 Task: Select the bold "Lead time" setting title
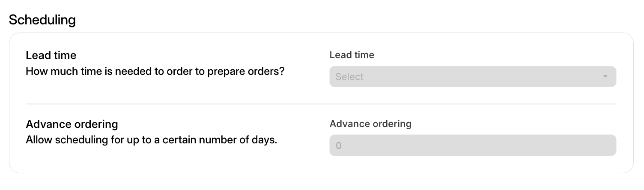pyautogui.click(x=51, y=55)
